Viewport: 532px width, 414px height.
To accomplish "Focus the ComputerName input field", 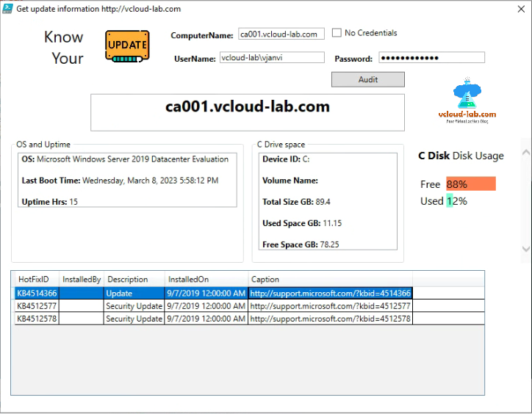I will (281, 34).
